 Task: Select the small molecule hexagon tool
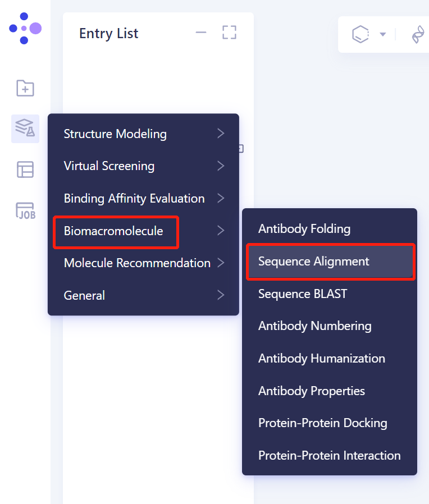(362, 34)
